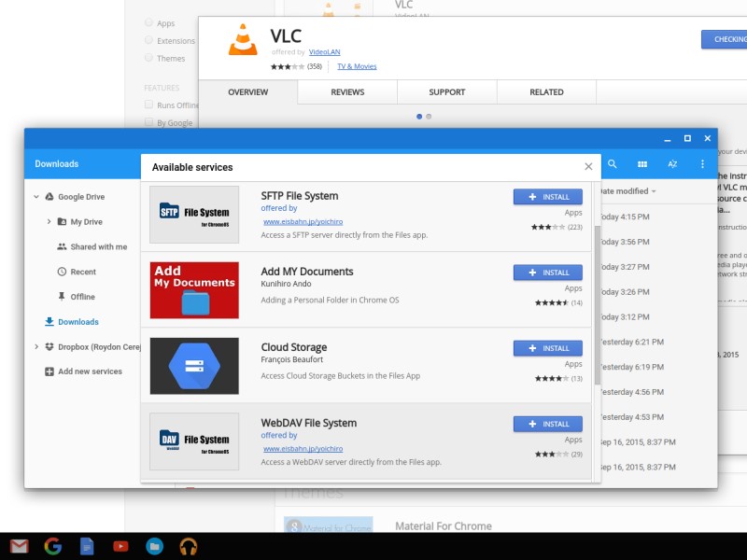Image resolution: width=747 pixels, height=560 pixels.
Task: Open Files app from the shelf
Action: (x=154, y=546)
